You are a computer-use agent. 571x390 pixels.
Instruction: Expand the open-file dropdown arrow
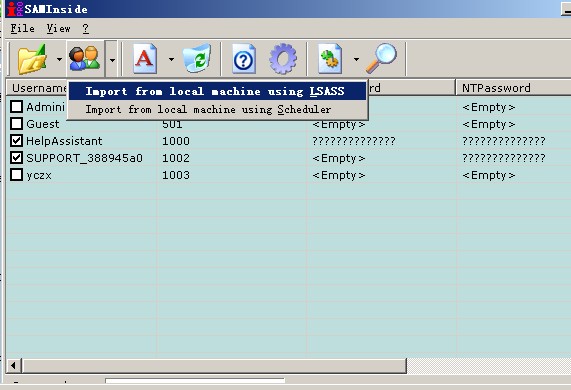[x=59, y=59]
